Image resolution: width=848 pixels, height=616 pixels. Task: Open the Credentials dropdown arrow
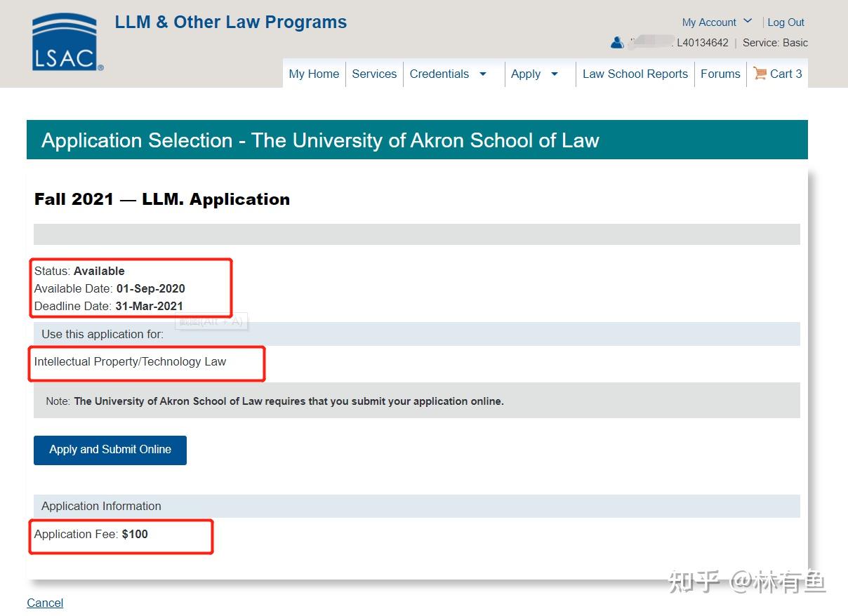(x=483, y=73)
